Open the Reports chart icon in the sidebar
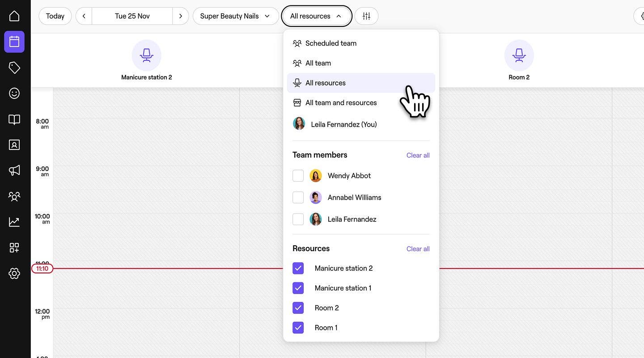 pyautogui.click(x=14, y=222)
